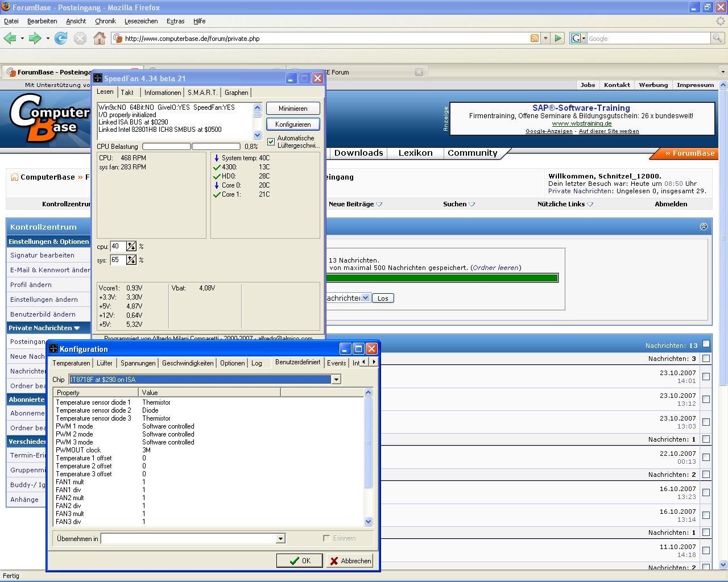
Task: Select message checkbox for 23.10.2007 14:01
Action: tap(706, 377)
